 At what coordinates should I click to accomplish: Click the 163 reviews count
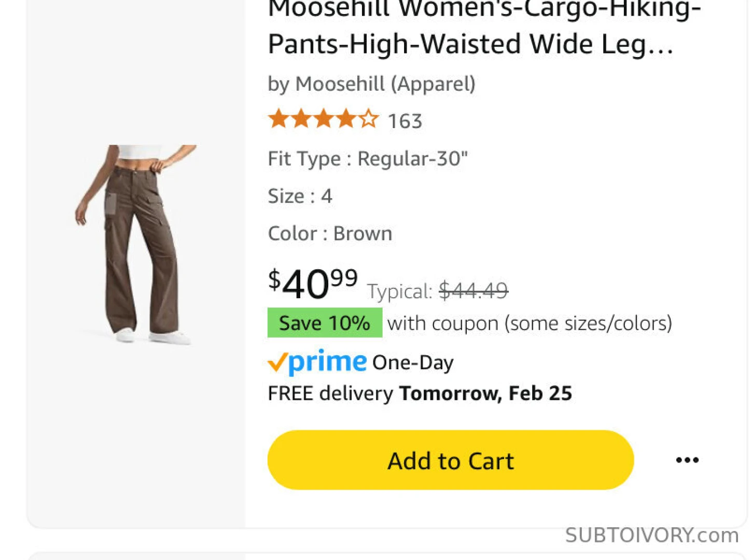click(405, 121)
